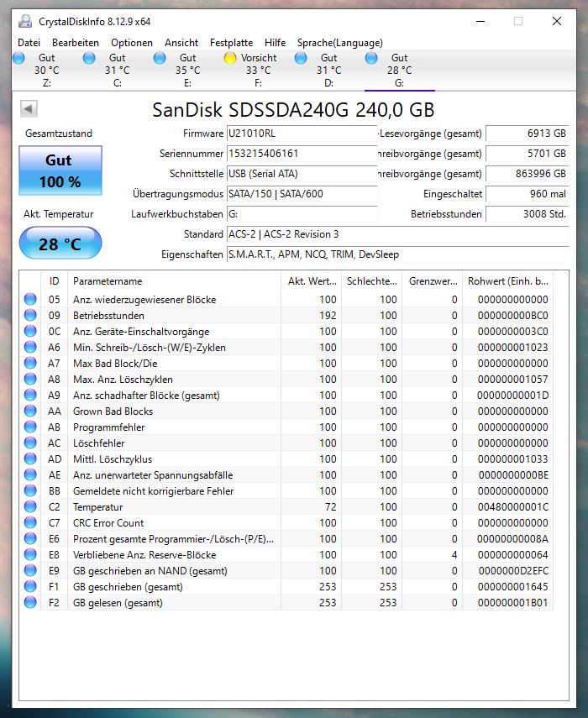Screen dimensions: 588x718
Task: Click the CrystalDiskInfo app icon in title bar
Action: tap(25, 21)
